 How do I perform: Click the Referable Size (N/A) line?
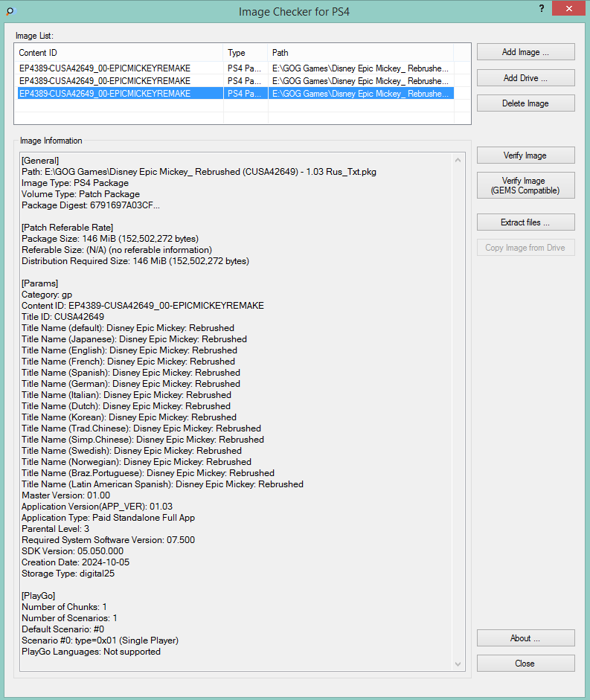[x=117, y=250]
